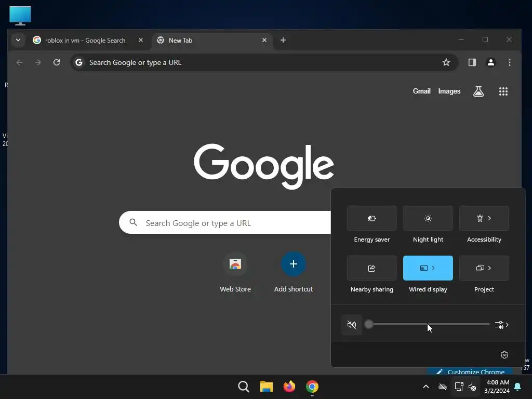Open the Web Store shortcut
The image size is (532, 399).
235,272
